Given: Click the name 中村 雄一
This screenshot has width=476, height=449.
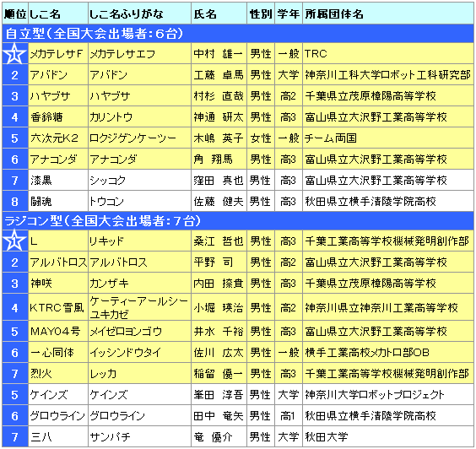Looking at the screenshot, I should click(x=219, y=54).
